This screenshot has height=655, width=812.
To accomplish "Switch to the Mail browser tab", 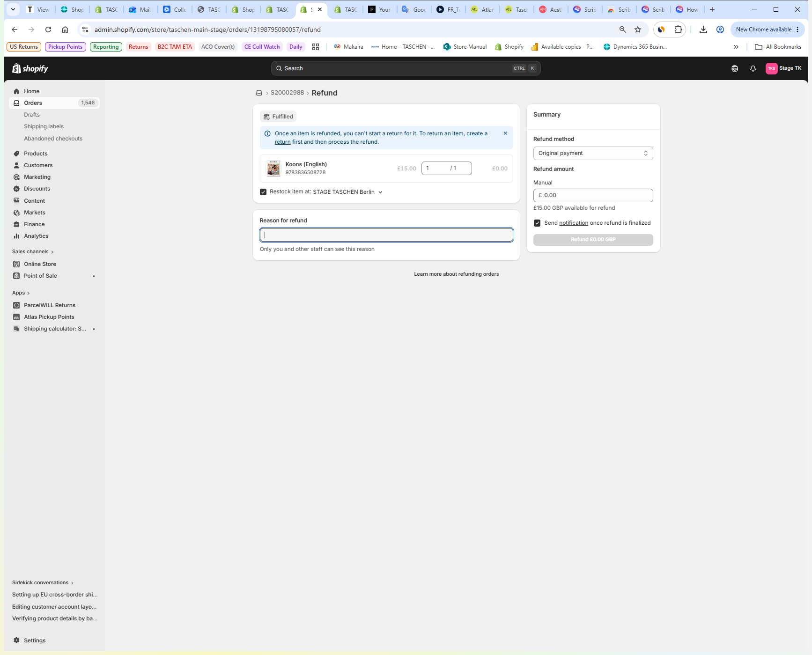I will (140, 9).
